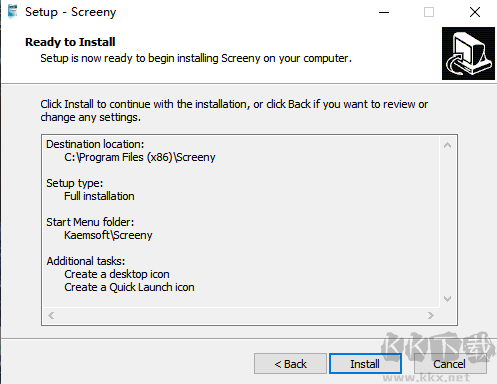Image resolution: width=497 pixels, height=384 pixels.
Task: Click the scroll left arrow in summary box
Action: [x=51, y=315]
